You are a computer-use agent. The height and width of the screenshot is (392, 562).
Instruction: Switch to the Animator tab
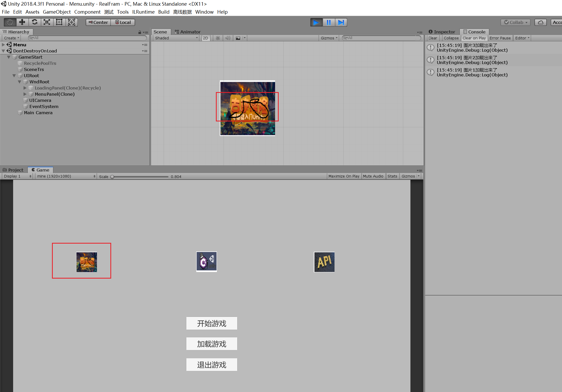[x=188, y=32]
